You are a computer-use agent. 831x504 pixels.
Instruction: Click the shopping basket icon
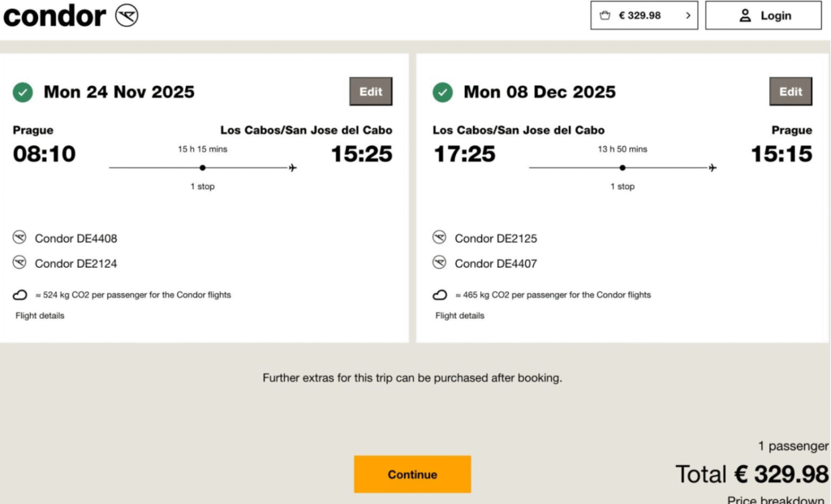(605, 15)
